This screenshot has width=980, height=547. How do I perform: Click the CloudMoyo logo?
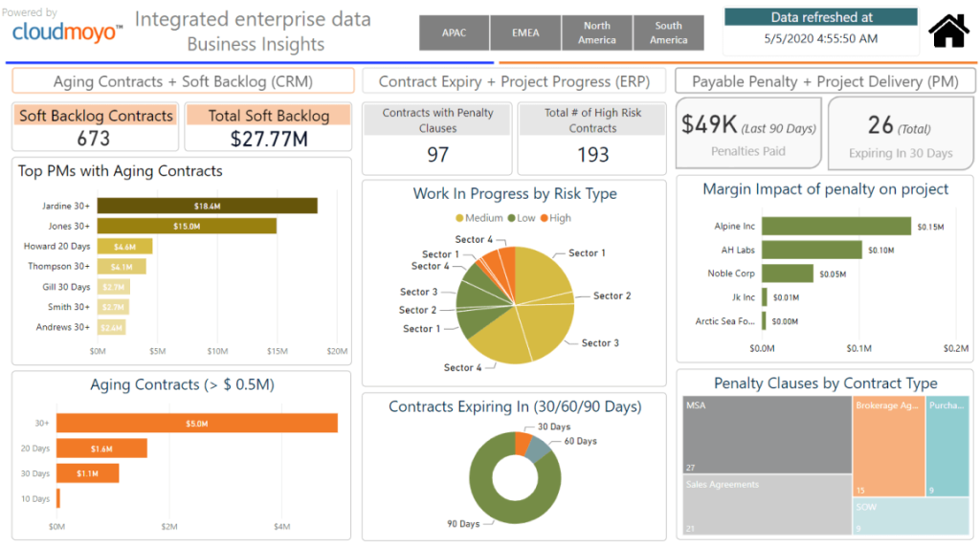pos(67,33)
